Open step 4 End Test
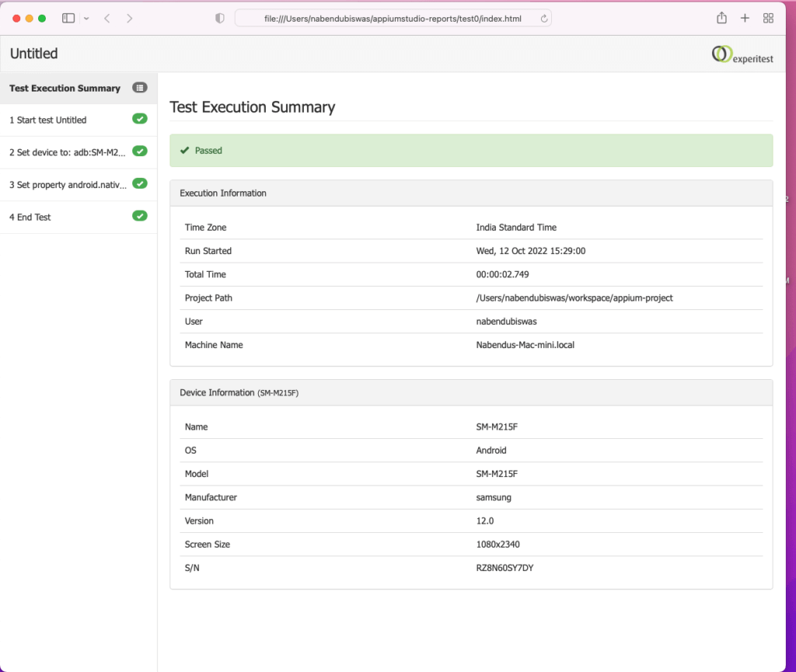Screen dimensions: 796x672 click(30, 218)
